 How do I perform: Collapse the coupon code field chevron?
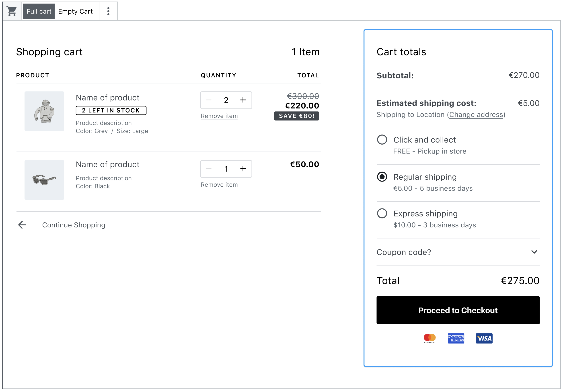(534, 252)
